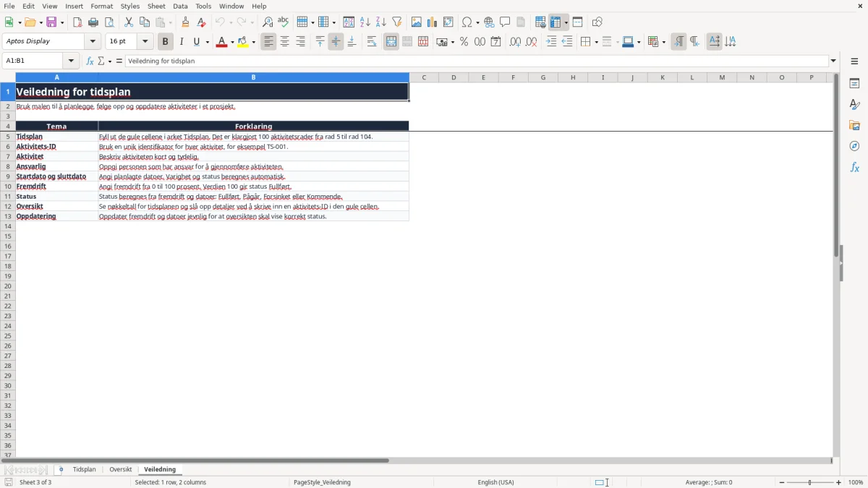
Task: Open the Sheet menu
Action: (x=156, y=6)
